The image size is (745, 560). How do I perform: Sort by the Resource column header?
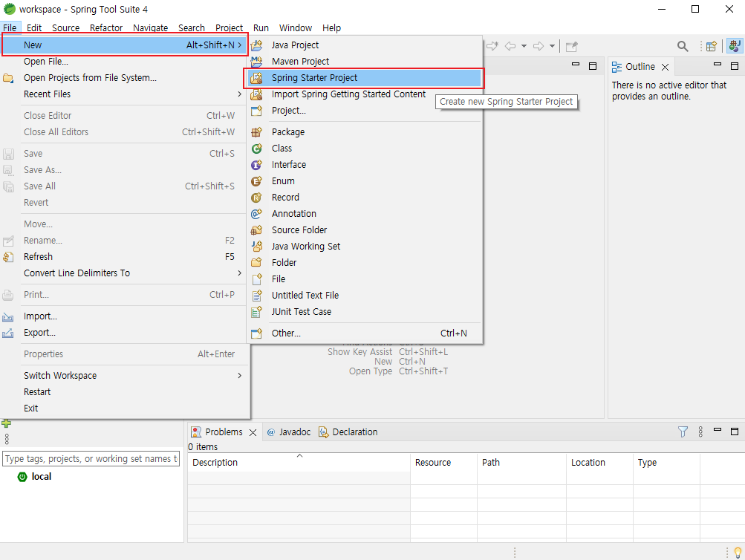(443, 463)
